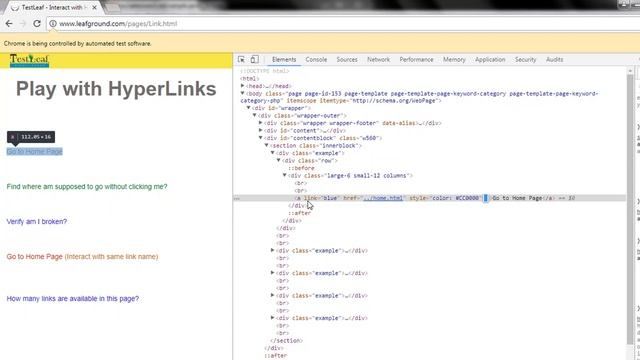Screen dimensions: 640x360
Task: Expand the wrapper-footer div node
Action: (260, 123)
